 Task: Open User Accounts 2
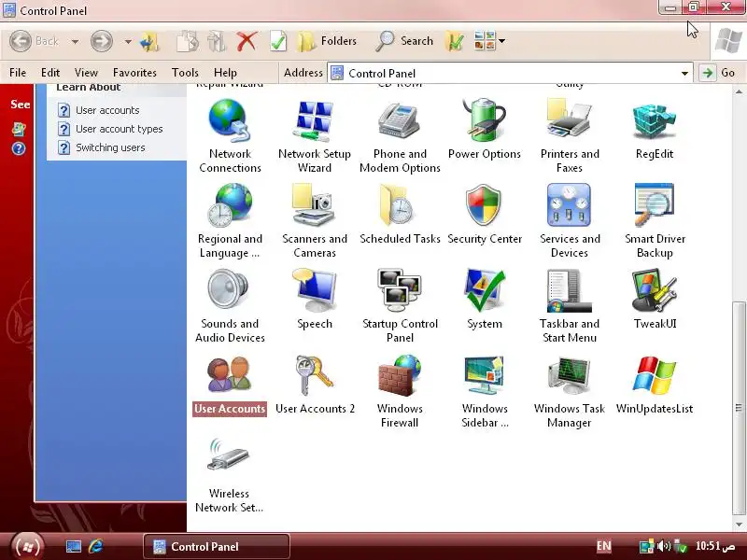tap(315, 384)
